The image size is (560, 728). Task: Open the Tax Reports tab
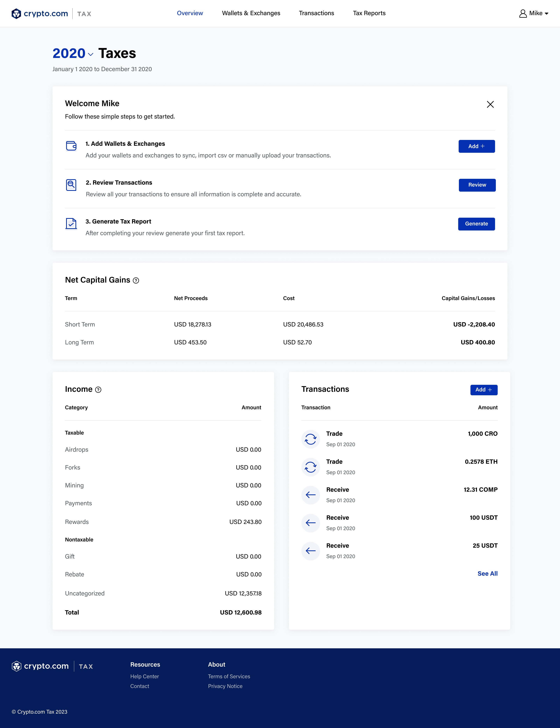pos(369,13)
